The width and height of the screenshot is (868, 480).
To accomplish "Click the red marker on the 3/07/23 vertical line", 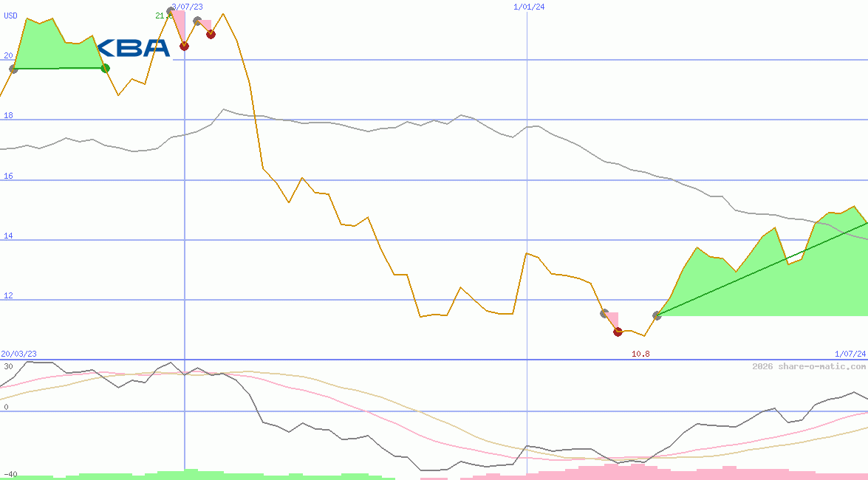I will [x=184, y=46].
